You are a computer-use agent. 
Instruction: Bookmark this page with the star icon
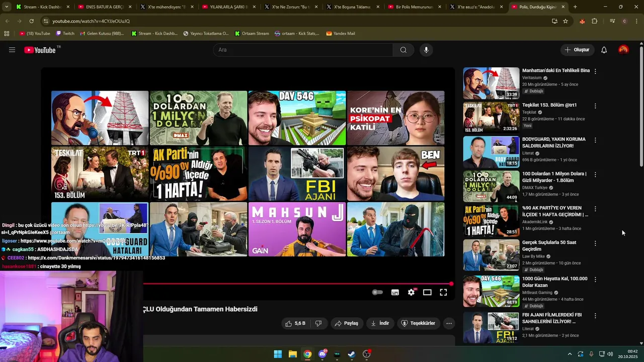[x=566, y=21]
